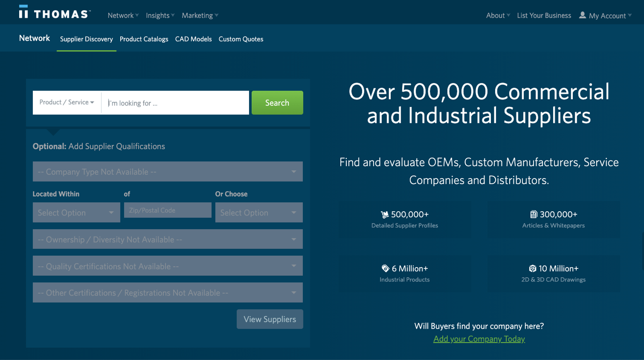Viewport: 644px width, 360px height.
Task: Open the Located Within distance dropdown
Action: click(76, 212)
